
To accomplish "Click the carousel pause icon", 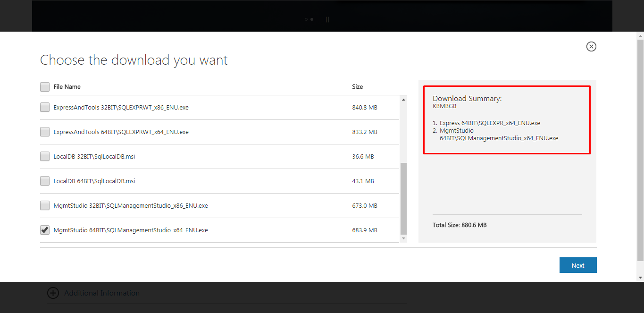I will pyautogui.click(x=327, y=19).
